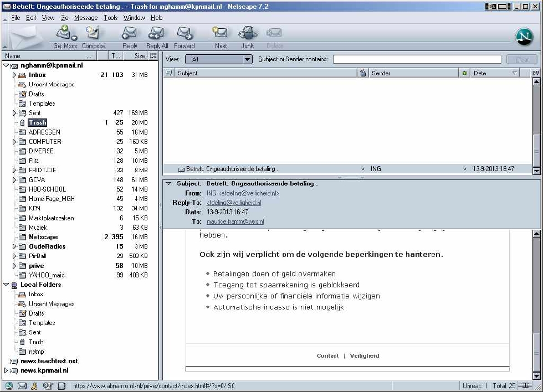543x392 pixels.
Task: Open the View filter dropdown
Action: [218, 59]
